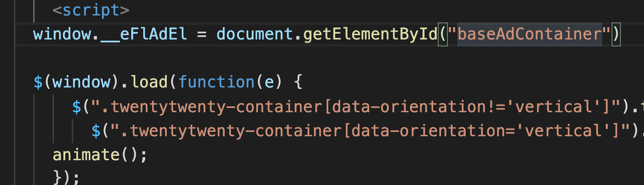Click the getElementById method call
Viewport: 644px width, 185px height.
pyautogui.click(x=370, y=34)
